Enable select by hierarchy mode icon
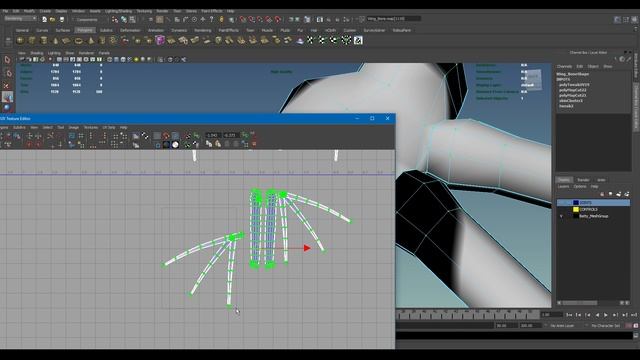 (115, 19)
